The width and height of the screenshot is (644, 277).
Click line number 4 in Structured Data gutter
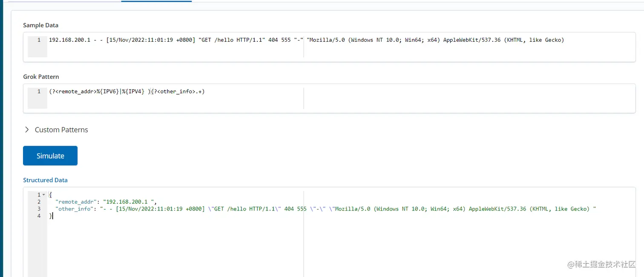click(x=39, y=216)
